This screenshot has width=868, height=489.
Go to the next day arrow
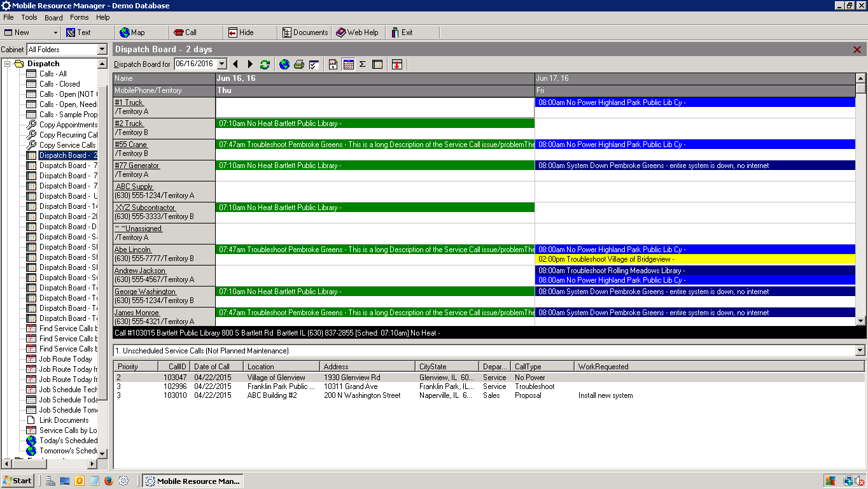coord(250,64)
